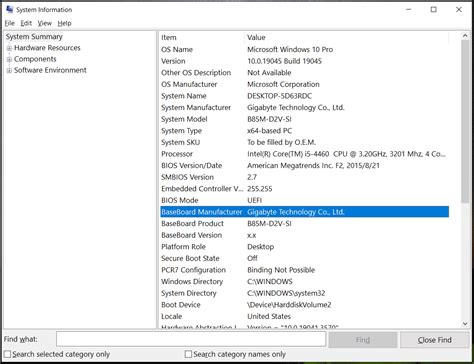
Task: Select the OS Name row
Action: (304, 49)
